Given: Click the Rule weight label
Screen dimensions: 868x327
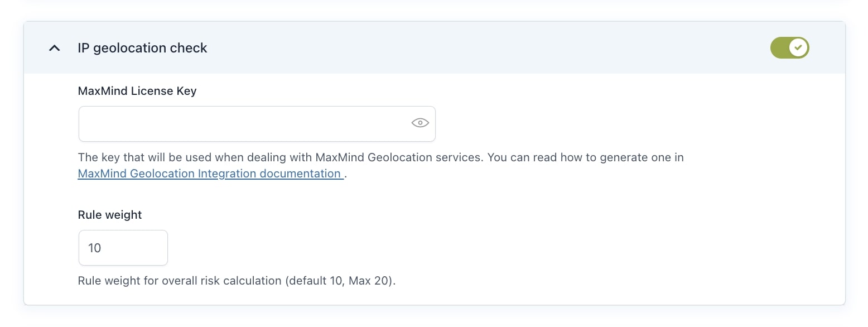Looking at the screenshot, I should (x=110, y=215).
